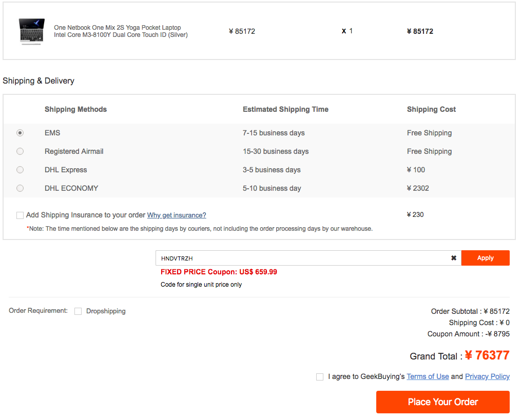Click the One Netbook product title
521x420 pixels.
(x=121, y=31)
